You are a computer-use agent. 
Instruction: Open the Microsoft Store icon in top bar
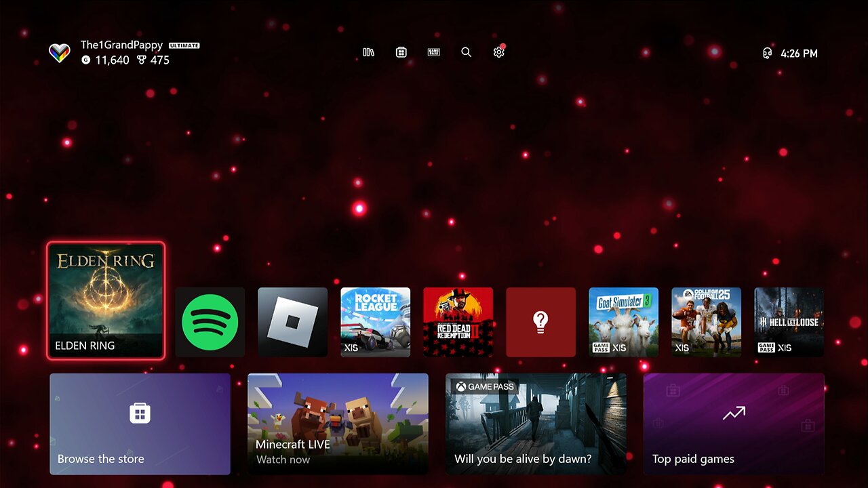coord(401,52)
